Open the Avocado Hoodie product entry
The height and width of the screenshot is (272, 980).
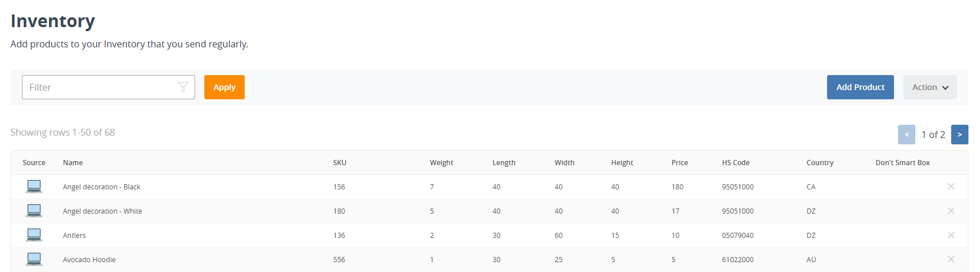click(89, 260)
